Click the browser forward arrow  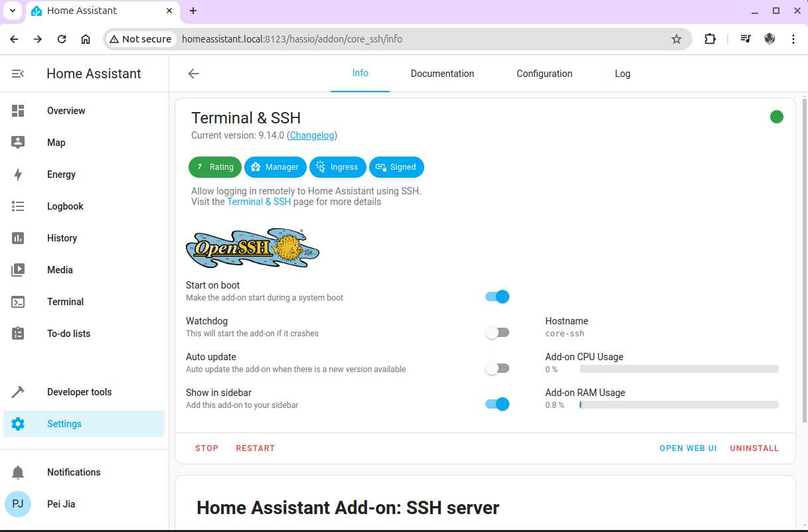tap(38, 39)
